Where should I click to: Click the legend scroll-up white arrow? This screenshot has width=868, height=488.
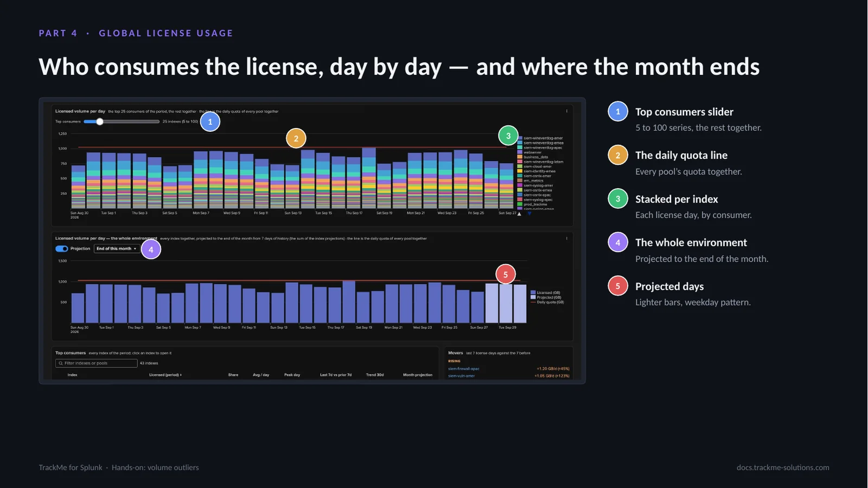(520, 214)
